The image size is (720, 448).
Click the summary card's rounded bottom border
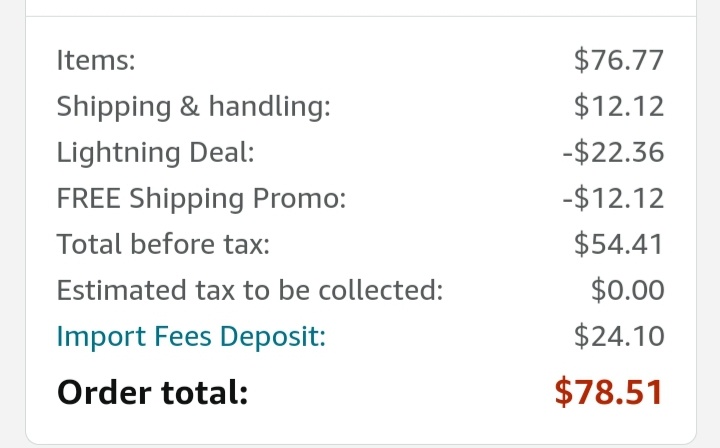(x=360, y=443)
